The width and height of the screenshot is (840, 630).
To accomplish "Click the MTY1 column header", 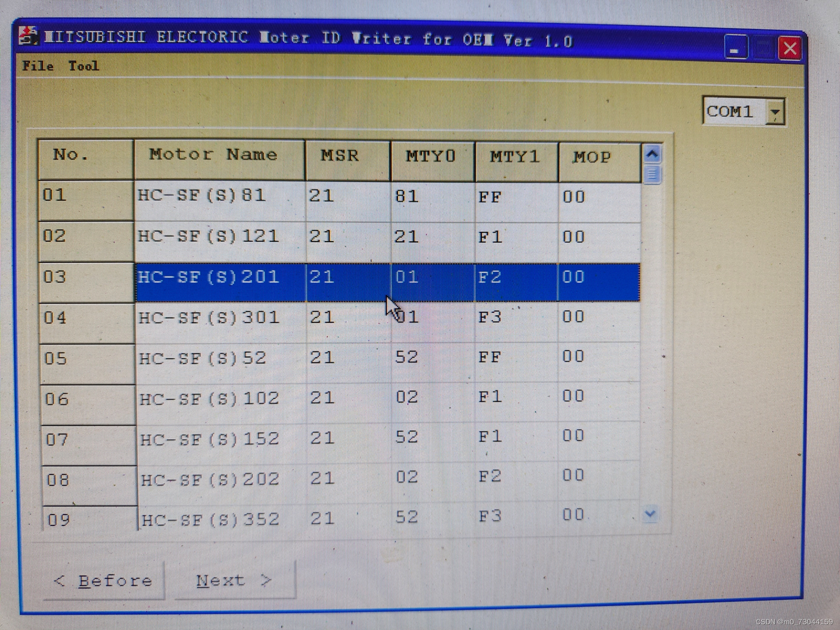I will 517,162.
